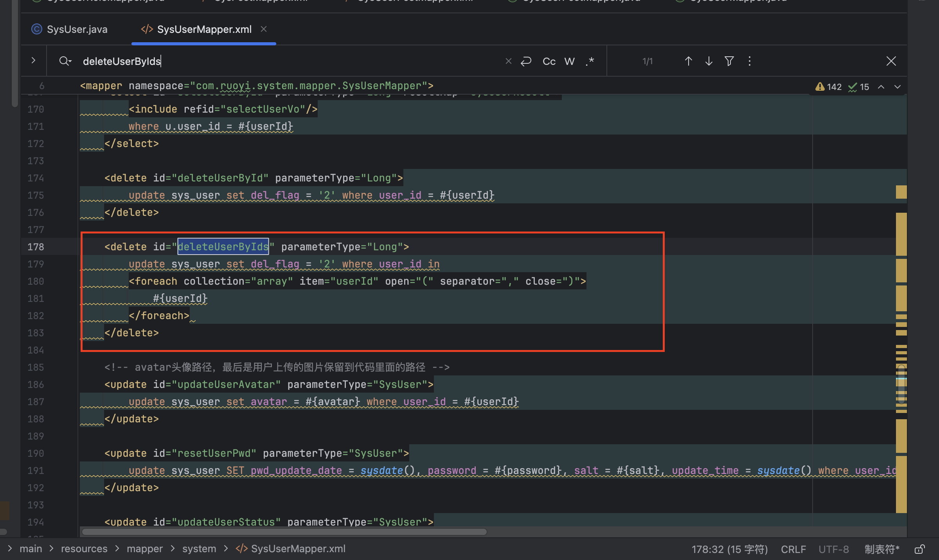Jump to previous search occurrence
The width and height of the screenshot is (939, 560).
(688, 61)
